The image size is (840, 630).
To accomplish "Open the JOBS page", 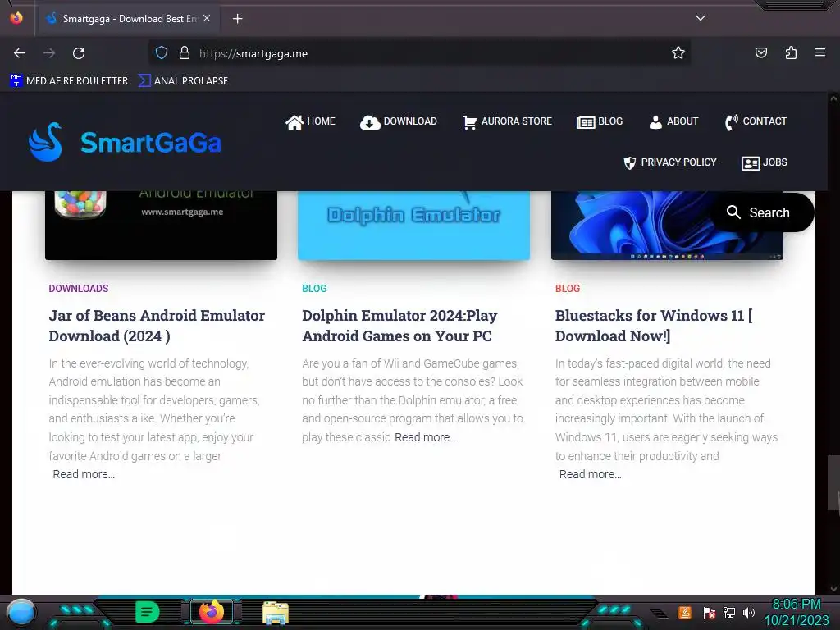I will pyautogui.click(x=764, y=162).
